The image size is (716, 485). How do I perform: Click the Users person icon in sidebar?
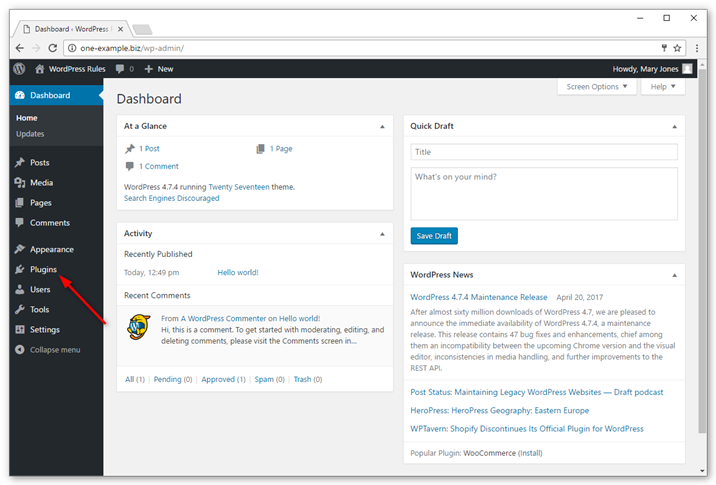click(20, 289)
